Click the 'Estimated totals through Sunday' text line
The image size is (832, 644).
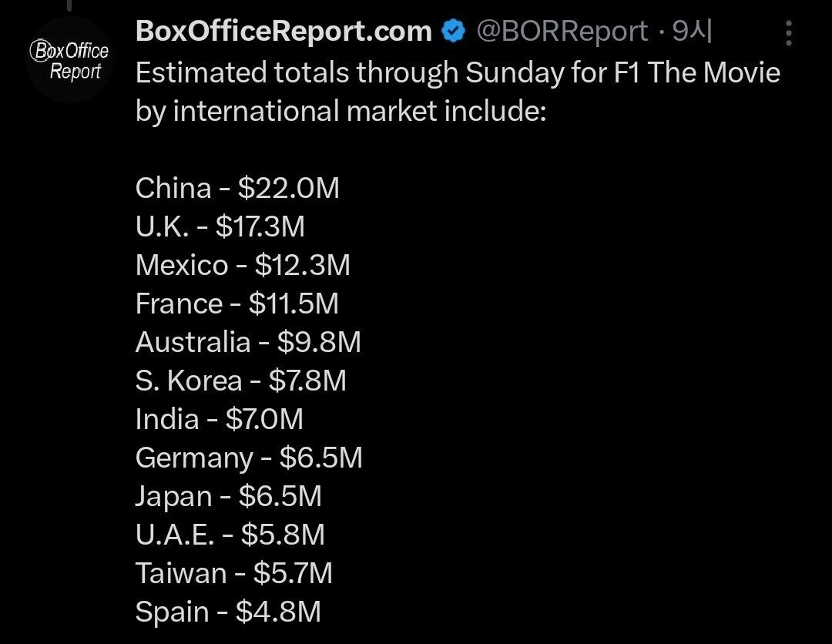click(x=458, y=73)
